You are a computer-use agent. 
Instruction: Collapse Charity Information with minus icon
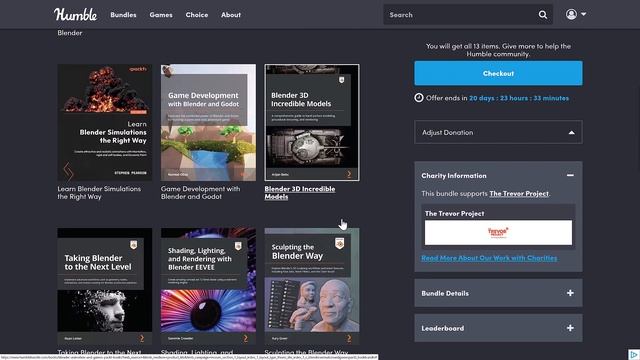(x=570, y=176)
